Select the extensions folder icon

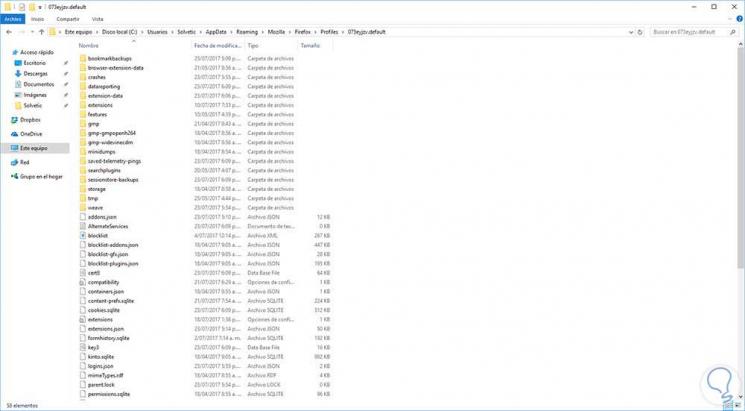83,105
